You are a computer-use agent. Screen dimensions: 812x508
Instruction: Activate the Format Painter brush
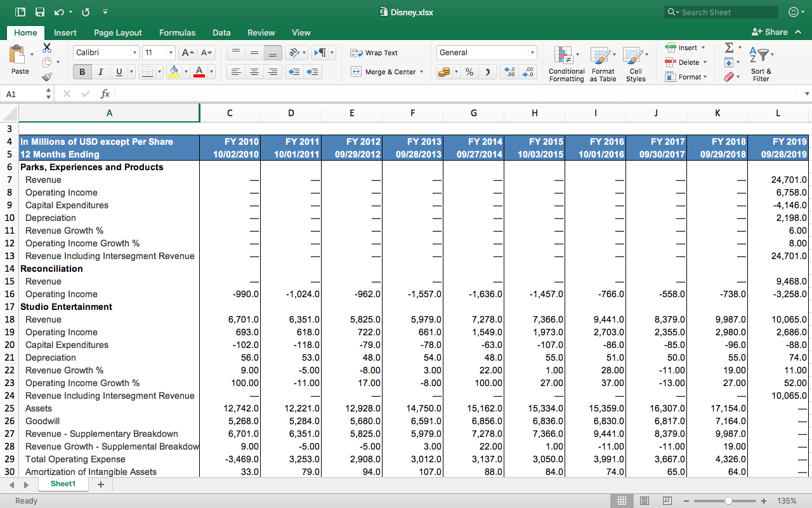point(47,77)
